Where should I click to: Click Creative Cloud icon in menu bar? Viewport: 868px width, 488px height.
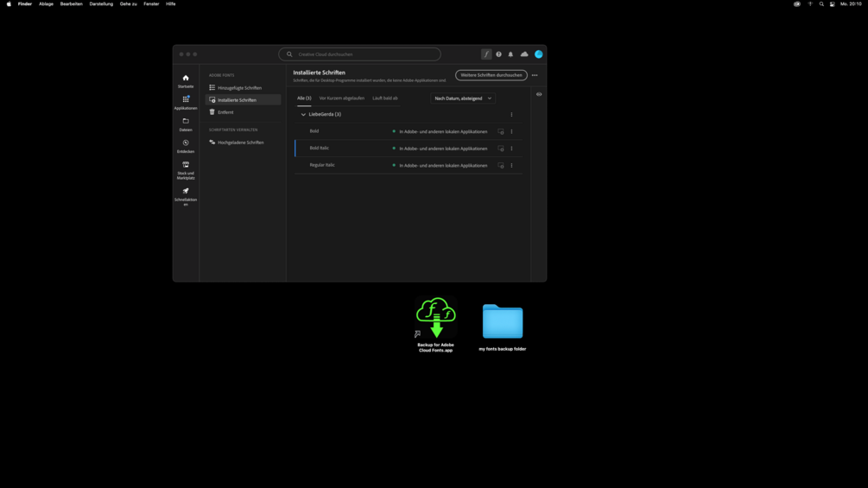tap(796, 3)
